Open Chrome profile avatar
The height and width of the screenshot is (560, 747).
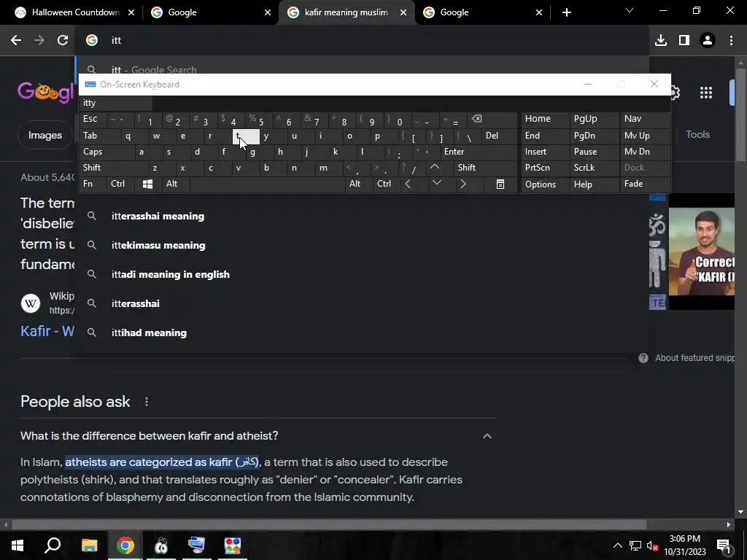click(x=708, y=41)
